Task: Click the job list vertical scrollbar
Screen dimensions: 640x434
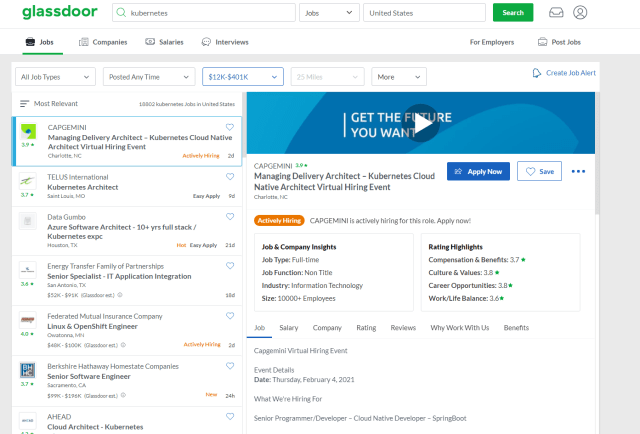Action: point(244,125)
